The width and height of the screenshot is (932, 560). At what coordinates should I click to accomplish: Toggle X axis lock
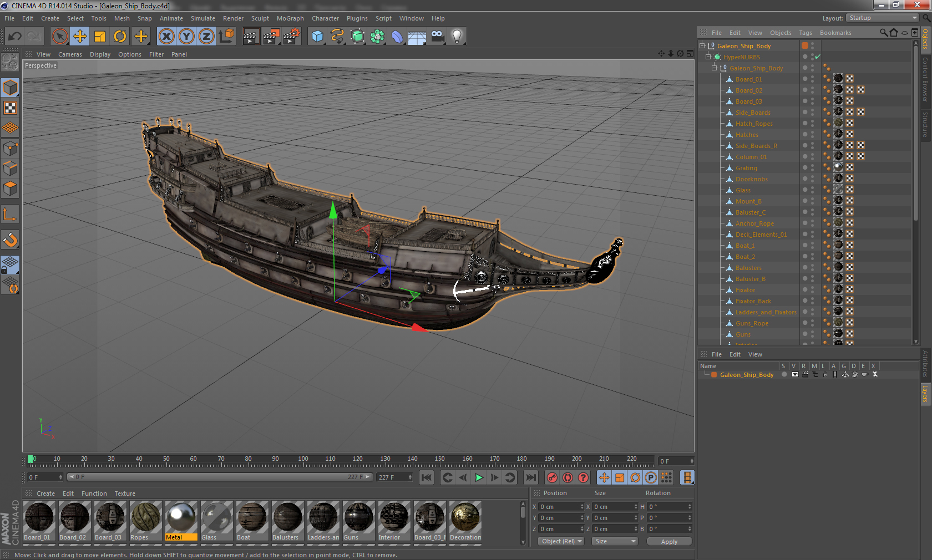point(166,37)
